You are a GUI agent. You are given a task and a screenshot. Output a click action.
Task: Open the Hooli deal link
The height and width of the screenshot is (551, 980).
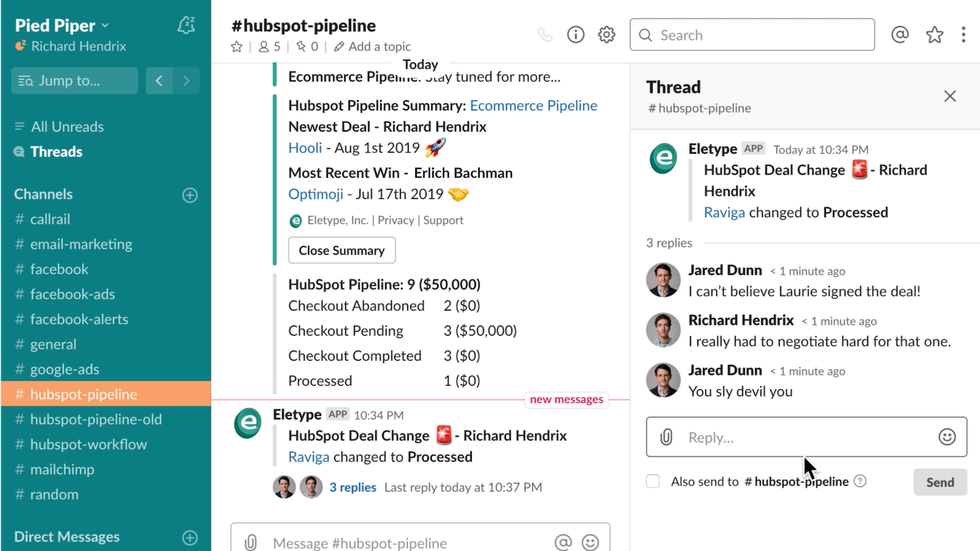[304, 148]
